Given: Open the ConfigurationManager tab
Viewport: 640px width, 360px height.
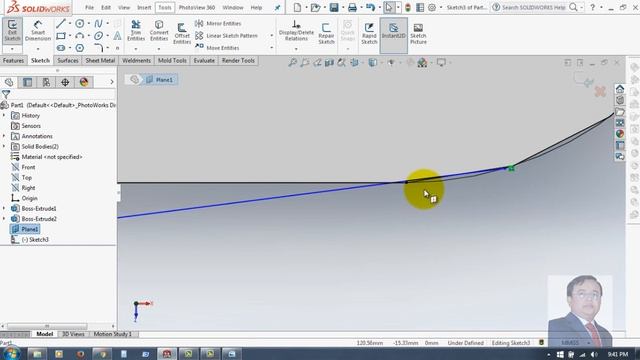Looking at the screenshot, I should click(x=46, y=82).
